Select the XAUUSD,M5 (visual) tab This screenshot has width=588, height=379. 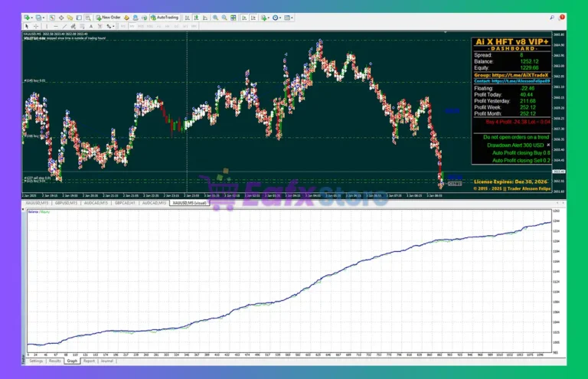[x=189, y=203]
